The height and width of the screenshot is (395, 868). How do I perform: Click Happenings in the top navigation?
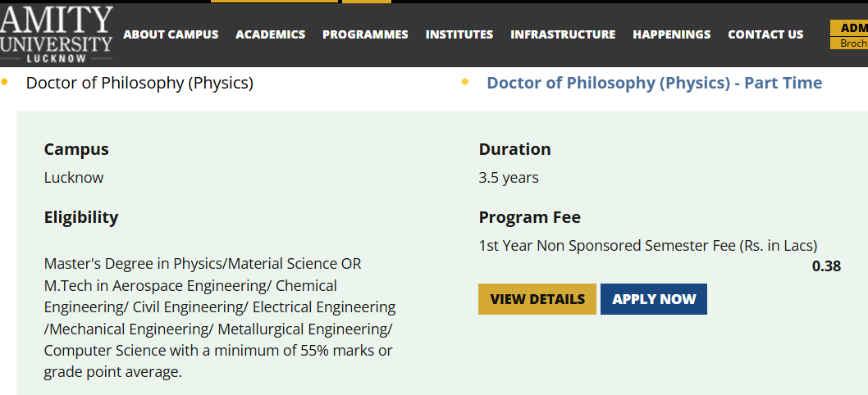click(672, 34)
